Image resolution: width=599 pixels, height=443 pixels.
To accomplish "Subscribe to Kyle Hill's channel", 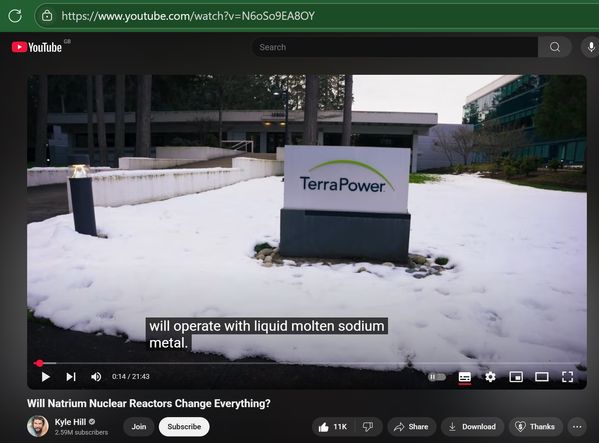I will point(184,427).
